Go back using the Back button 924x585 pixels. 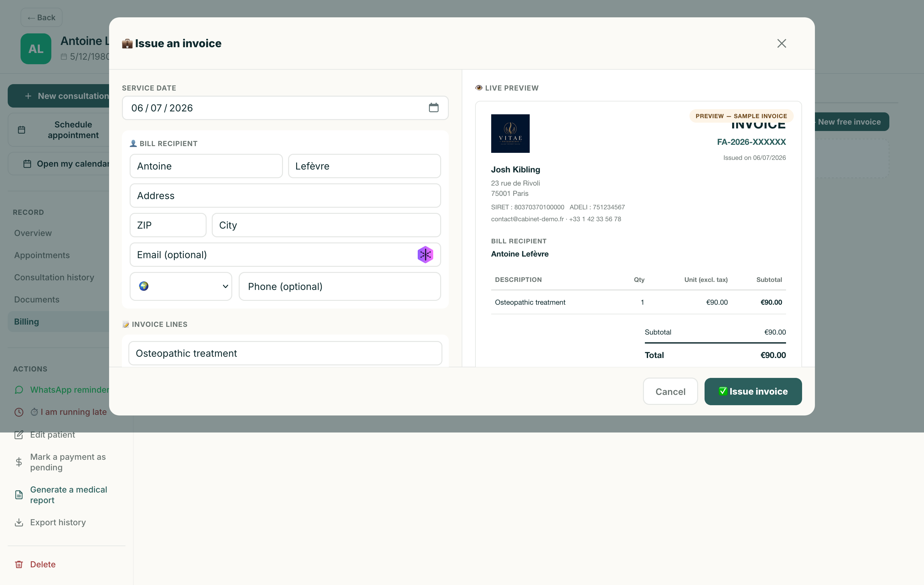point(41,18)
